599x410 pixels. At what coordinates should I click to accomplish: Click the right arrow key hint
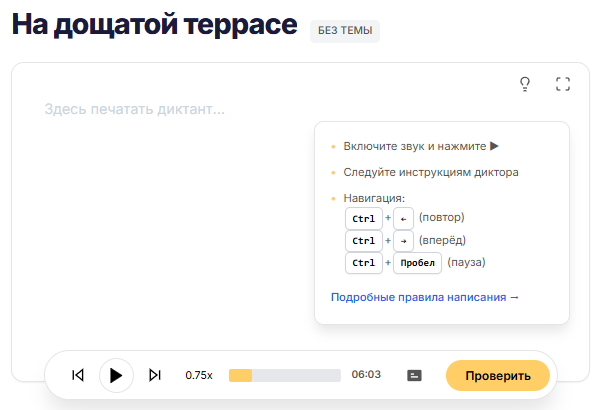point(403,241)
